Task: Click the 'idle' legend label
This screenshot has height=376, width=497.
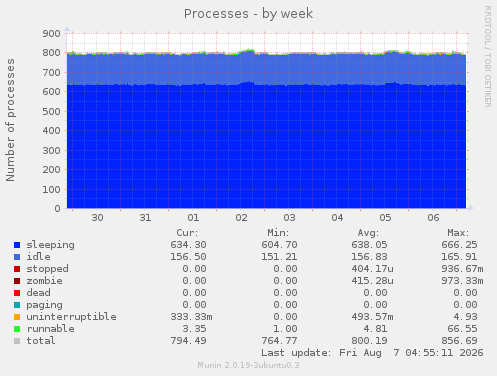Action: pyautogui.click(x=38, y=257)
